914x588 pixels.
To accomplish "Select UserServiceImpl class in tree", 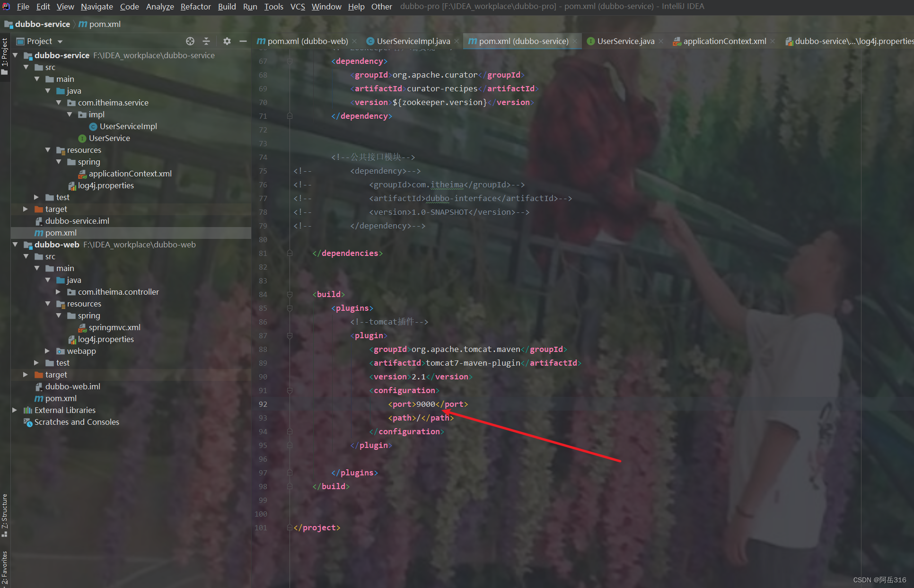I will pyautogui.click(x=128, y=126).
